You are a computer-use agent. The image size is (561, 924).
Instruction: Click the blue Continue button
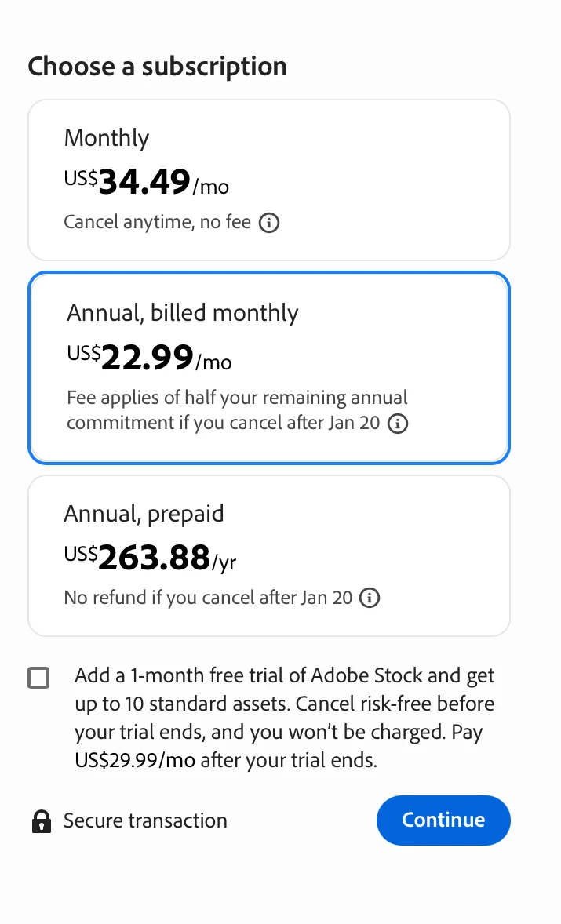click(443, 820)
